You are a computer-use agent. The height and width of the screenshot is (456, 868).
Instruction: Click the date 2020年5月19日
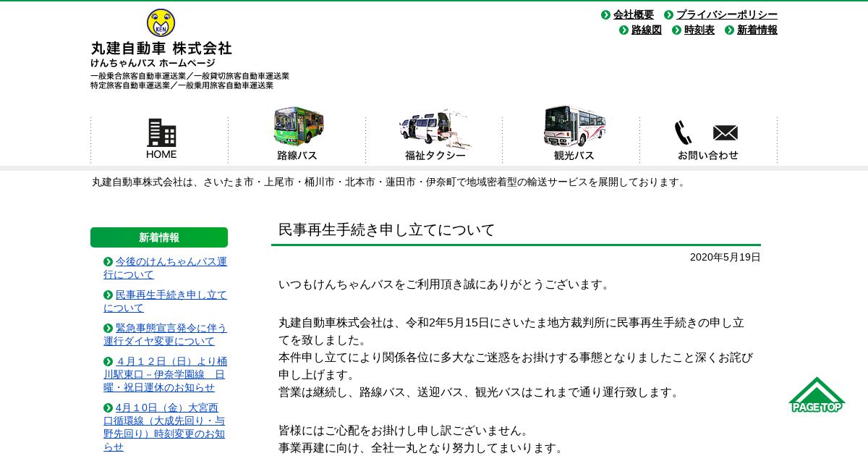coord(725,257)
